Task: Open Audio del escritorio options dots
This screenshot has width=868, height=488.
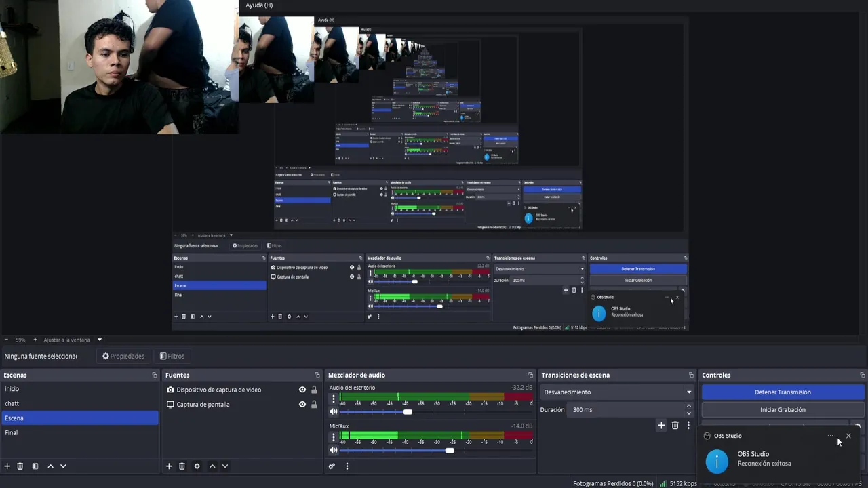Action: pos(333,399)
